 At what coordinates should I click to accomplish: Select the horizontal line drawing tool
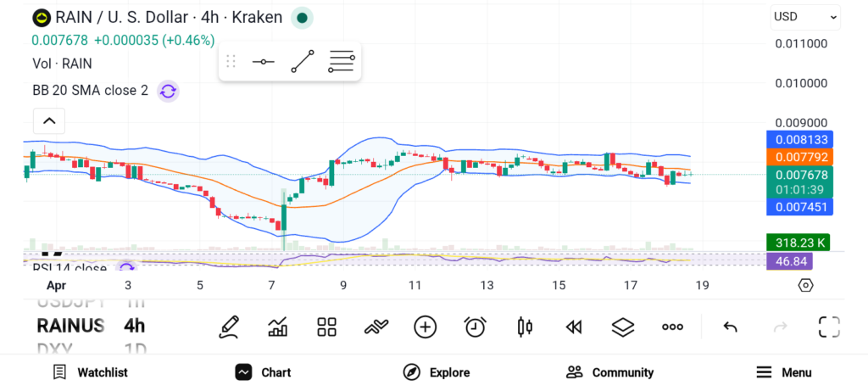(264, 62)
